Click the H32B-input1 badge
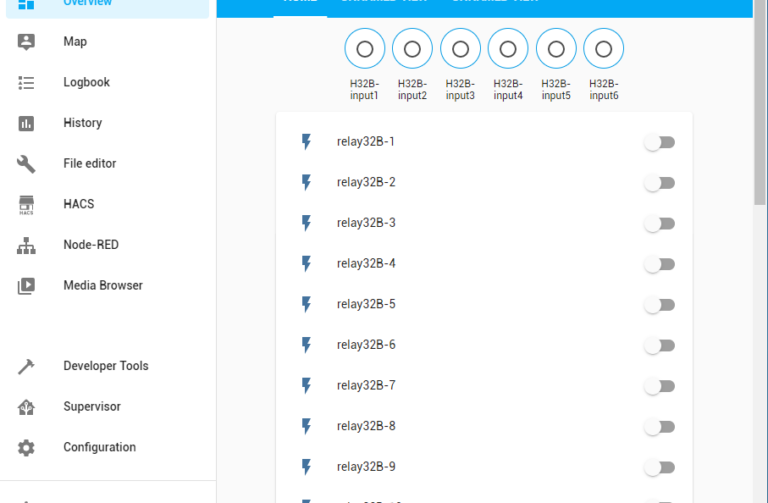 tap(365, 49)
